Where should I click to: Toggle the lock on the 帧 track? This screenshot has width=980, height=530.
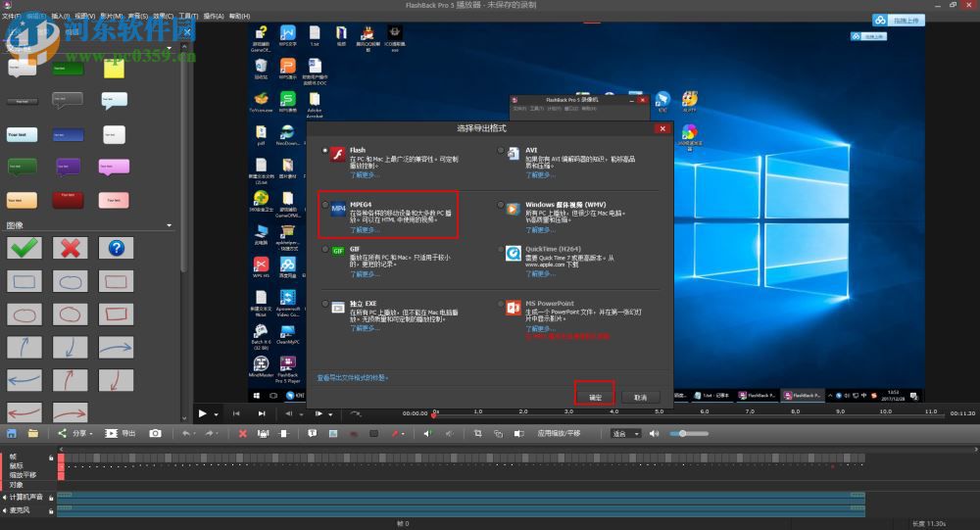pyautogui.click(x=51, y=458)
